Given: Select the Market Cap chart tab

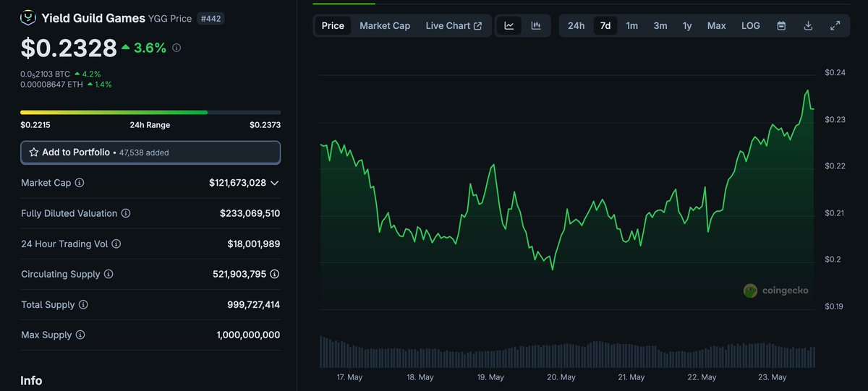Looking at the screenshot, I should (385, 25).
